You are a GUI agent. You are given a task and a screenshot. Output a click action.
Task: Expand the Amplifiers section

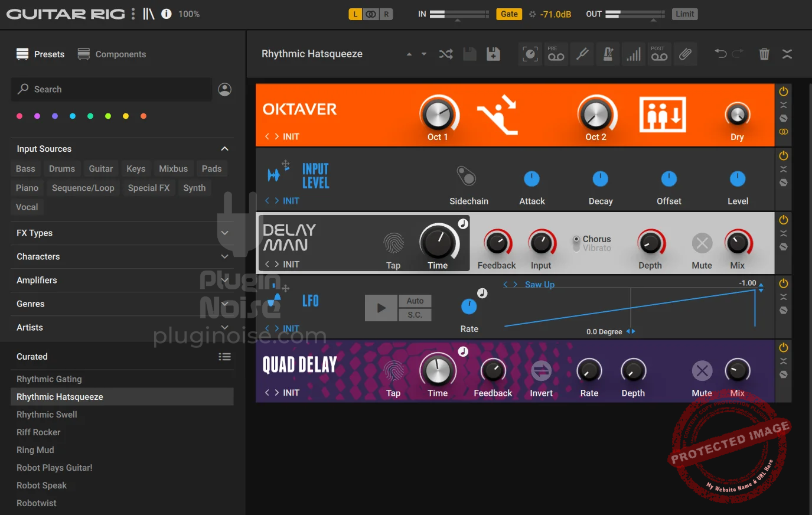click(224, 281)
